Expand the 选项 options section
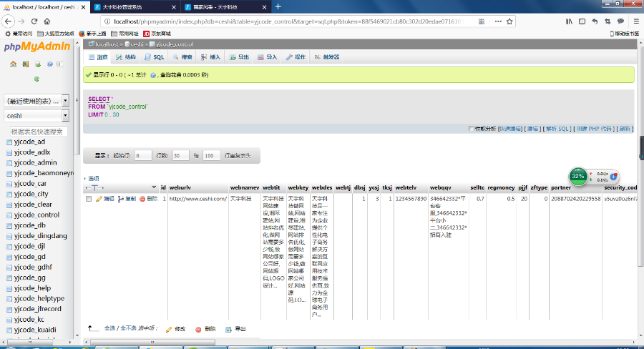 point(92,178)
